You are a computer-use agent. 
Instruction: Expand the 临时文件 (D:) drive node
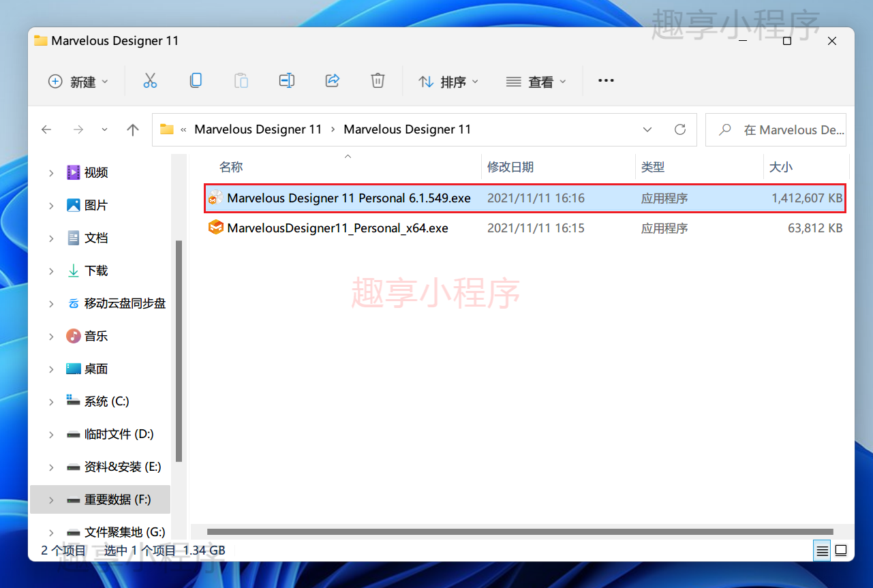pyautogui.click(x=51, y=435)
